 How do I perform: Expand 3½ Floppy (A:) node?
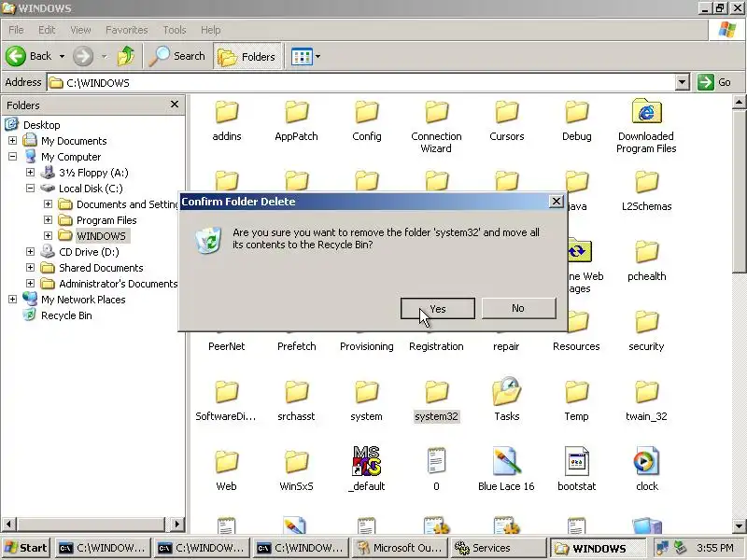[x=30, y=172]
